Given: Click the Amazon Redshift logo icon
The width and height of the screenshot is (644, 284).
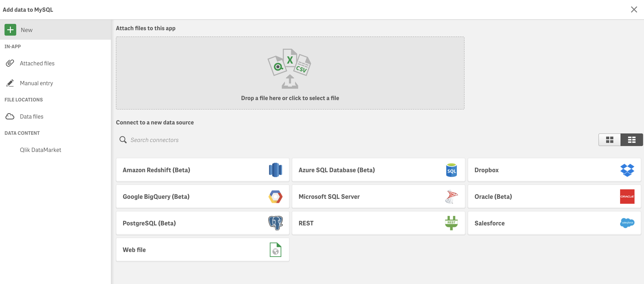Looking at the screenshot, I should 275,170.
